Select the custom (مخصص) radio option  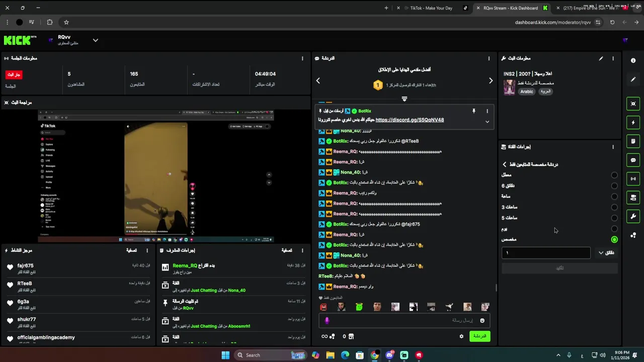(x=614, y=240)
